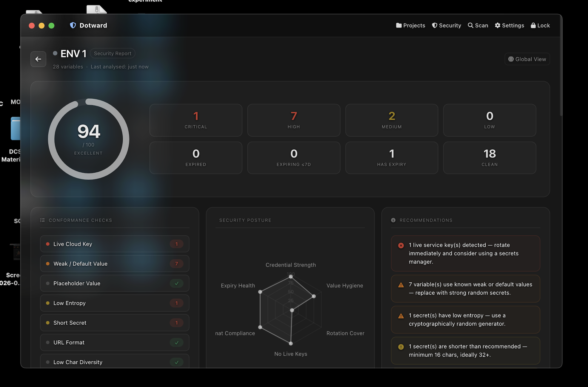The height and width of the screenshot is (387, 588).
Task: Click the ENV 1 title
Action: coord(73,54)
